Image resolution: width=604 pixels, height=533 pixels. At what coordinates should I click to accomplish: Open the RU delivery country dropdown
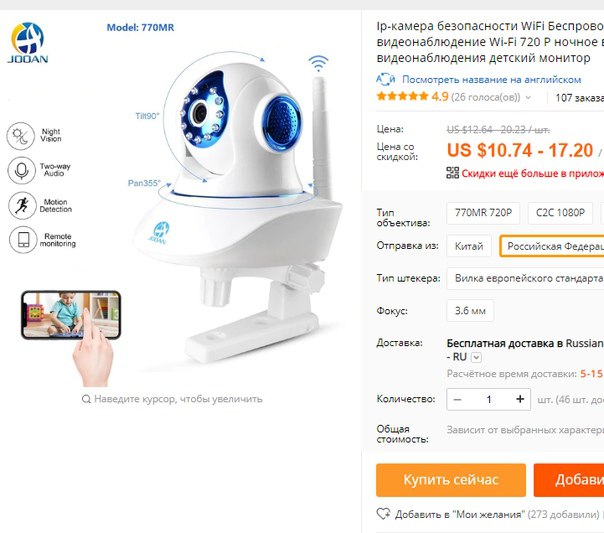click(x=476, y=357)
